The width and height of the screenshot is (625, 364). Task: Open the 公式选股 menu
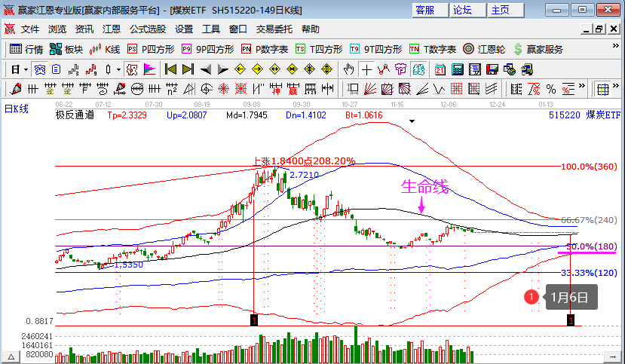point(147,29)
